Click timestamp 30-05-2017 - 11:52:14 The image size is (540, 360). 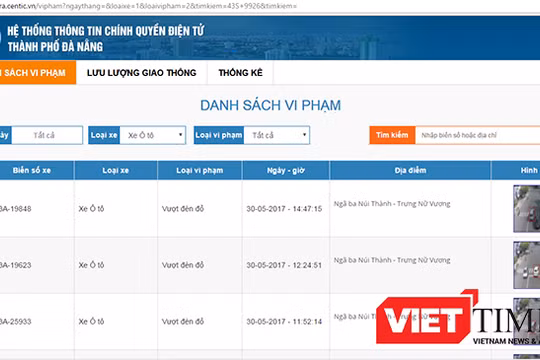coord(284,322)
